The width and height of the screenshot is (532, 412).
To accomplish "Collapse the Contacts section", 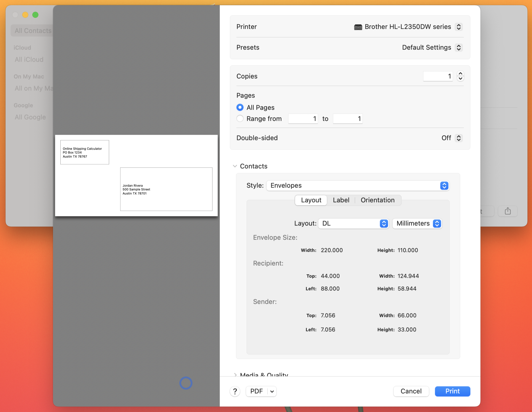I will click(x=235, y=166).
